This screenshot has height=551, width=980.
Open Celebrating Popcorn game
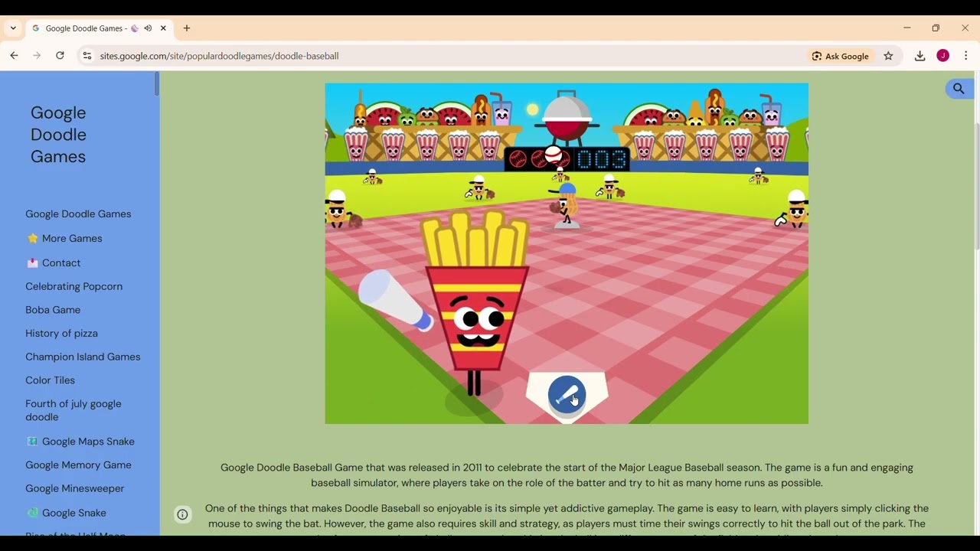click(73, 286)
